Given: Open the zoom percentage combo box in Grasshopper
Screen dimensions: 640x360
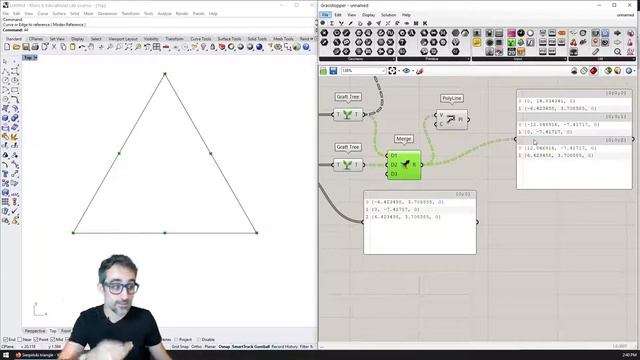Looking at the screenshot, I should 364,71.
